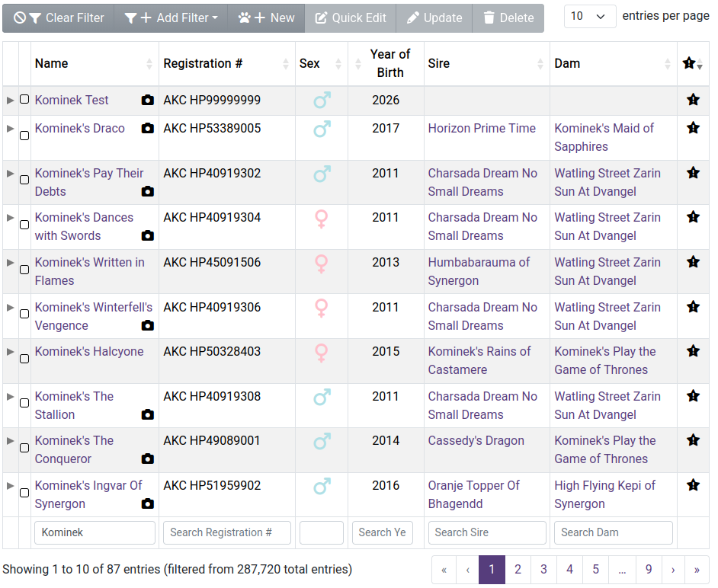Click the Search Registration # field

point(227,532)
